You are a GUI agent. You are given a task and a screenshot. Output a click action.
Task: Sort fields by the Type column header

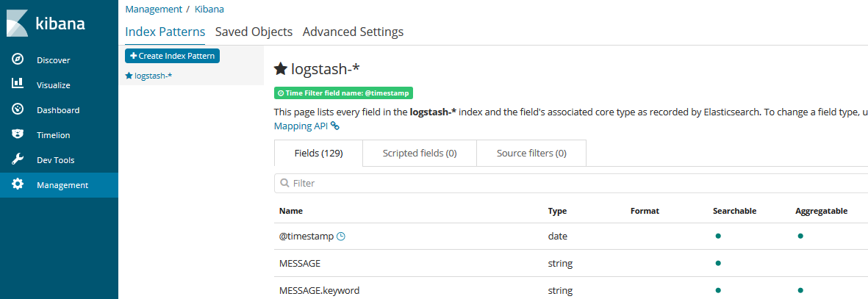(x=557, y=211)
